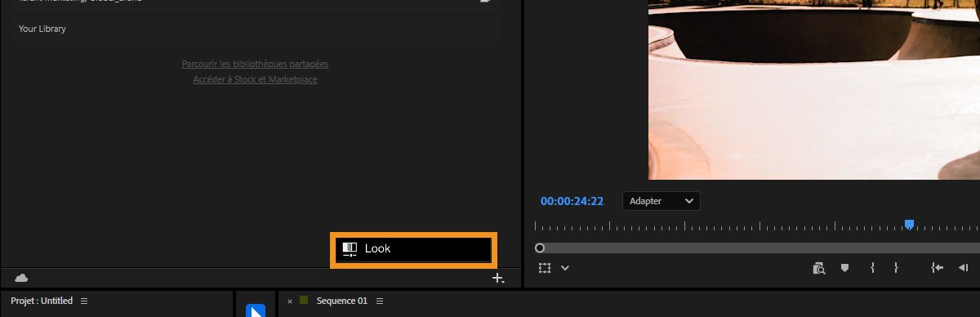
Task: Open the Parcourir les bibliothèques partagées link
Action: tap(255, 64)
